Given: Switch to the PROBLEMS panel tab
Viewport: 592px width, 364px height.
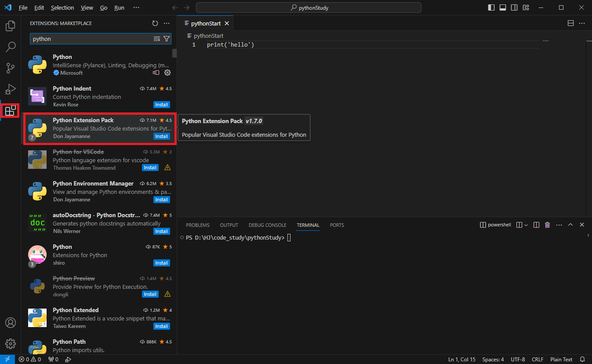Looking at the screenshot, I should (198, 225).
